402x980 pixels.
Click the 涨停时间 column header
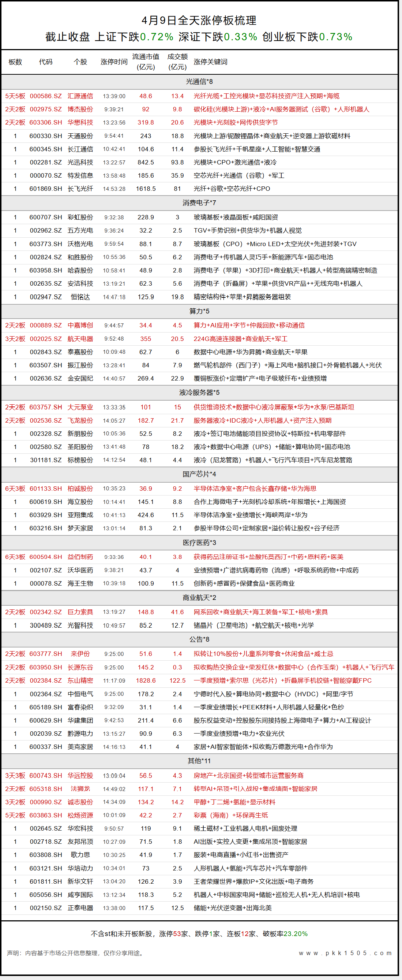114,62
